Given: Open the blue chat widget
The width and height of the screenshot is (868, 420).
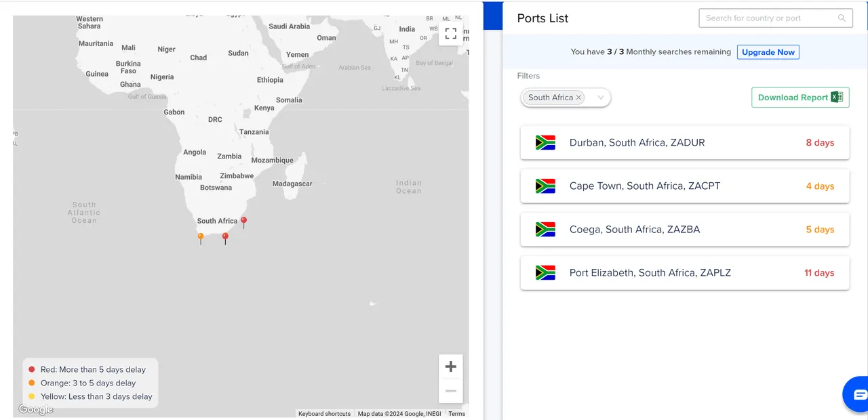Looking at the screenshot, I should click(859, 394).
